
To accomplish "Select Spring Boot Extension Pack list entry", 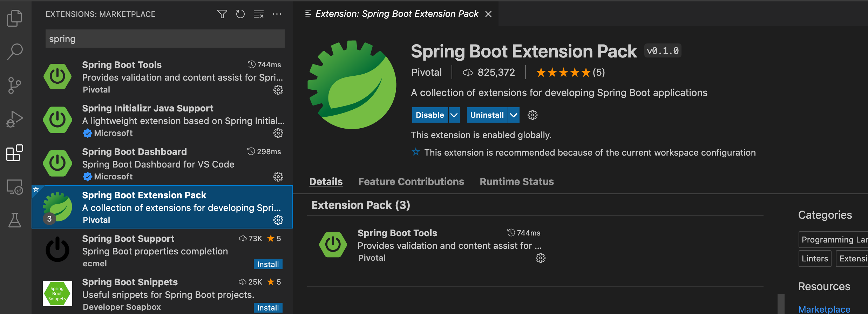I will coord(162,207).
